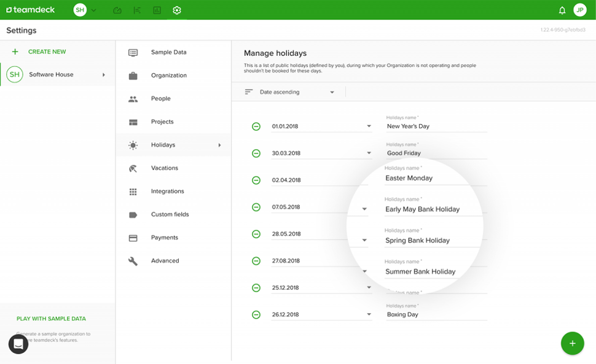Click the CREATE NEW button
Image resolution: width=596 pixels, height=364 pixels.
coord(47,52)
